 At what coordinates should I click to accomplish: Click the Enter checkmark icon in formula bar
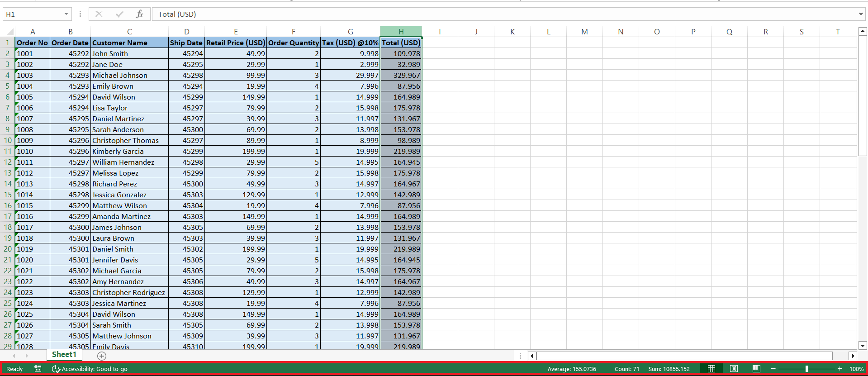coord(119,14)
